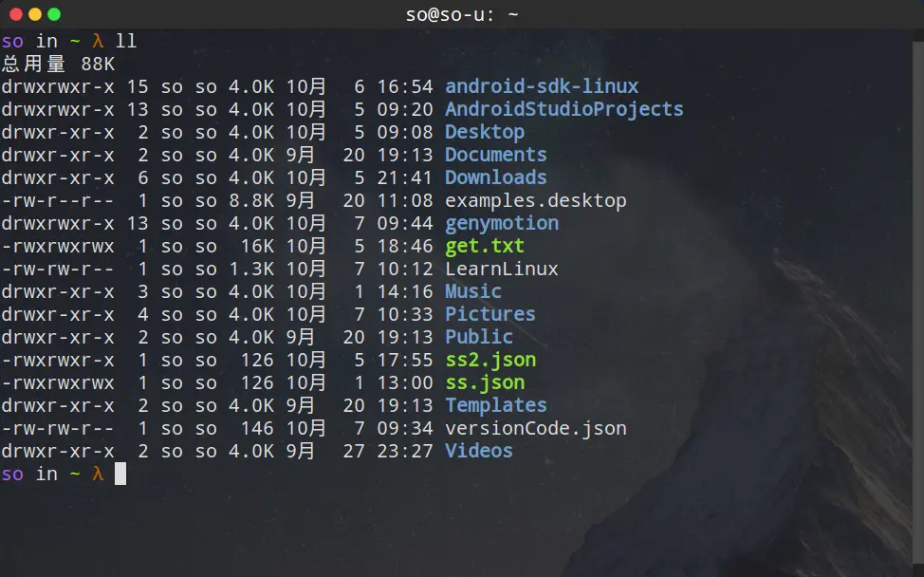Click the '09:44' timestamp of genymotion

(x=405, y=223)
